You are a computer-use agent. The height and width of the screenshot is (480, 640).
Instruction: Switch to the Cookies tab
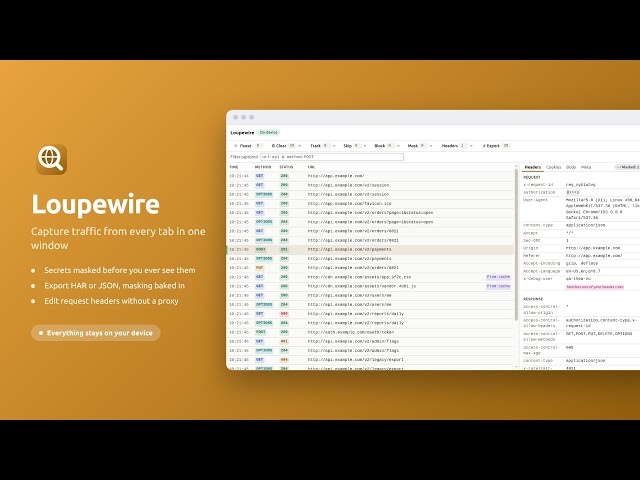click(x=553, y=167)
